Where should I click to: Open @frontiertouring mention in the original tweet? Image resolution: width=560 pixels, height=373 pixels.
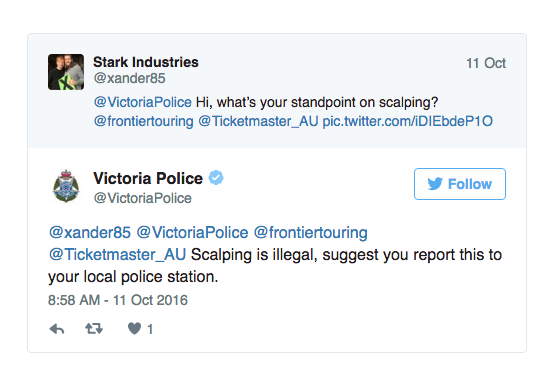coord(144,121)
